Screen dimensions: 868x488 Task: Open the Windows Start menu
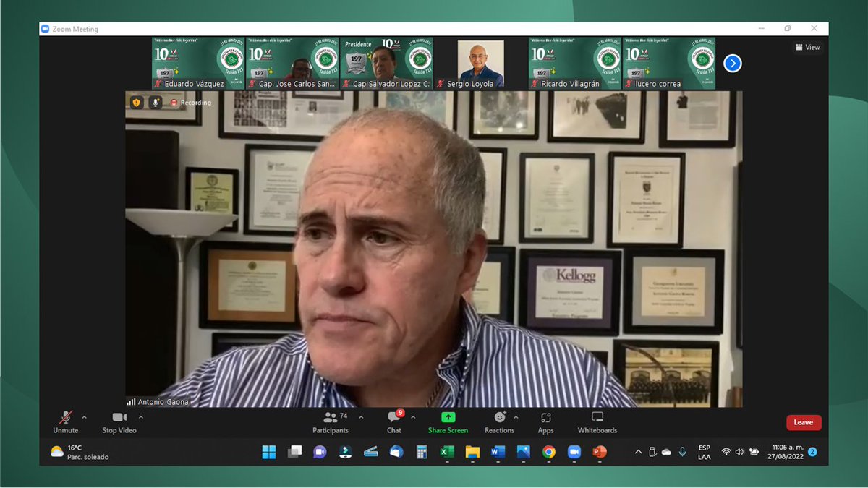click(269, 452)
